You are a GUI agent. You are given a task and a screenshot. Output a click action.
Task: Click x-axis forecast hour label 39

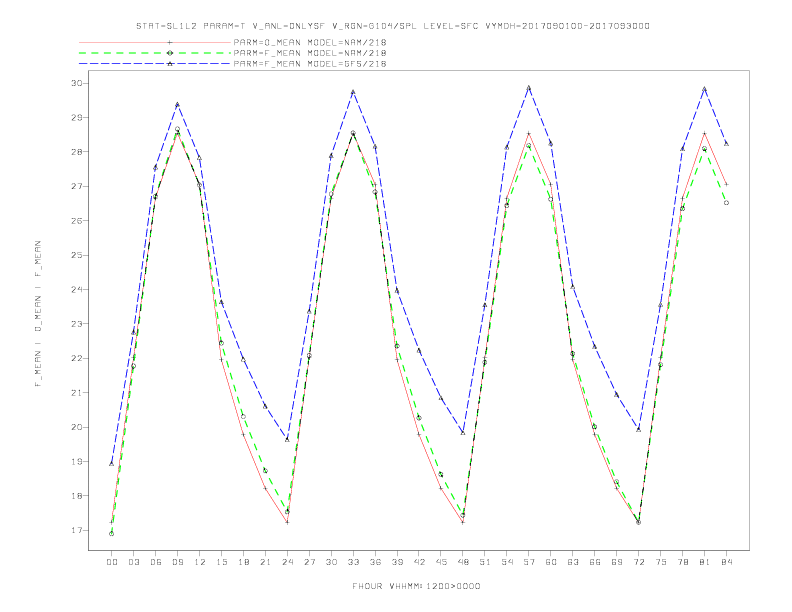click(397, 562)
